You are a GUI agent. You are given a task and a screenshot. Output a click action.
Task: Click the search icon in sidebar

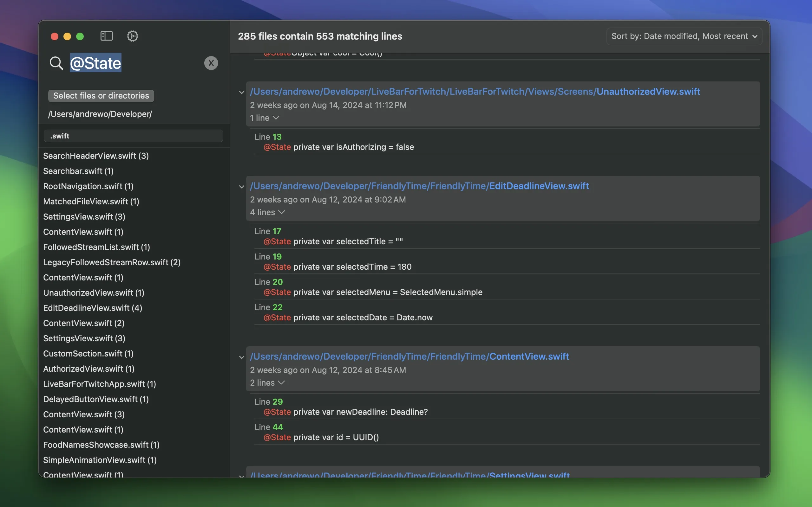[56, 63]
